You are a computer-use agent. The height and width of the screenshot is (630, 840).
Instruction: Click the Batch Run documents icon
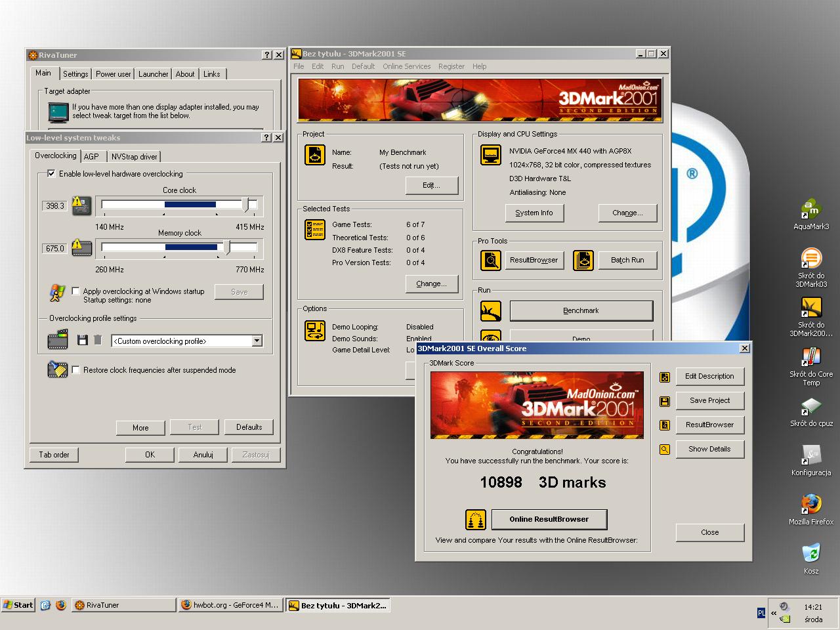583,261
